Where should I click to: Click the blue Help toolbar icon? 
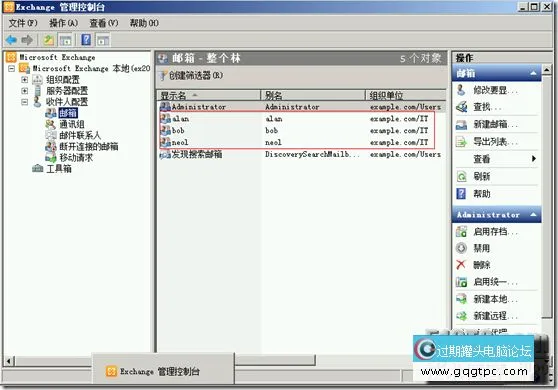point(86,39)
